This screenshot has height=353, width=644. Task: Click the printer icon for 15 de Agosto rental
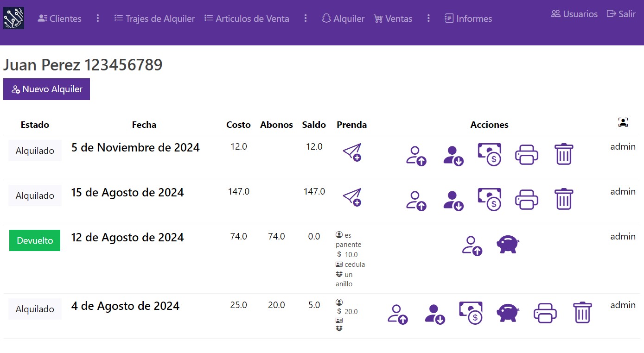[x=527, y=199]
